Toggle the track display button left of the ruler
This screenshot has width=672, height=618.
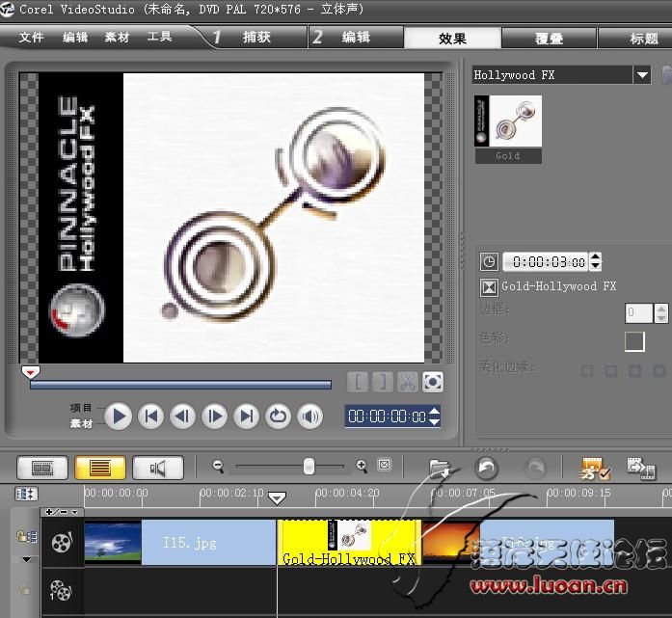[x=26, y=495]
